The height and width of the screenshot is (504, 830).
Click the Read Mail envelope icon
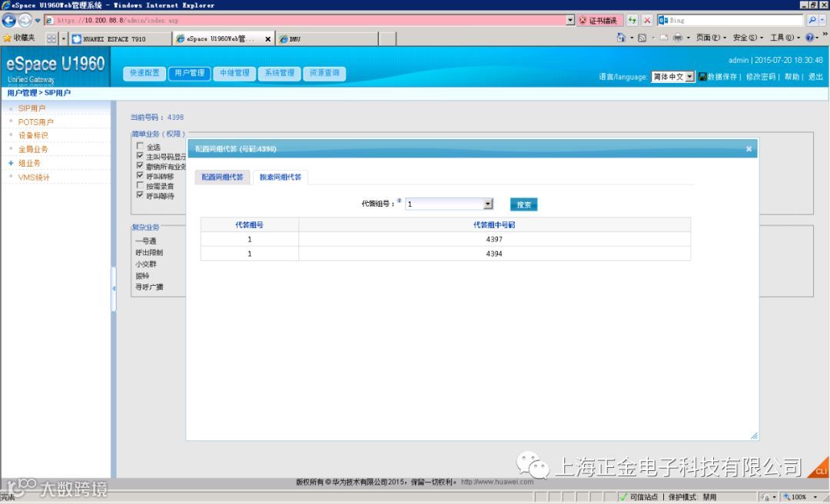click(x=664, y=38)
